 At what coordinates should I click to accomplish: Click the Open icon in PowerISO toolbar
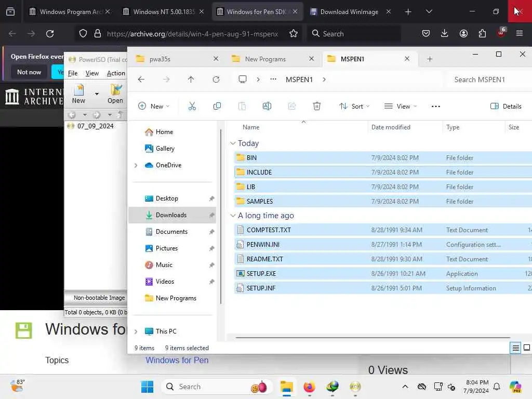pyautogui.click(x=115, y=94)
